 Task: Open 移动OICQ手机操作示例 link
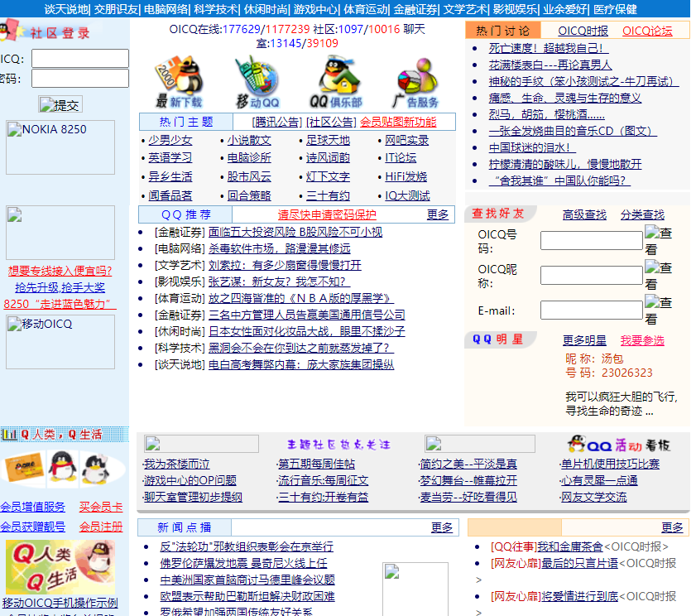pyautogui.click(x=60, y=603)
